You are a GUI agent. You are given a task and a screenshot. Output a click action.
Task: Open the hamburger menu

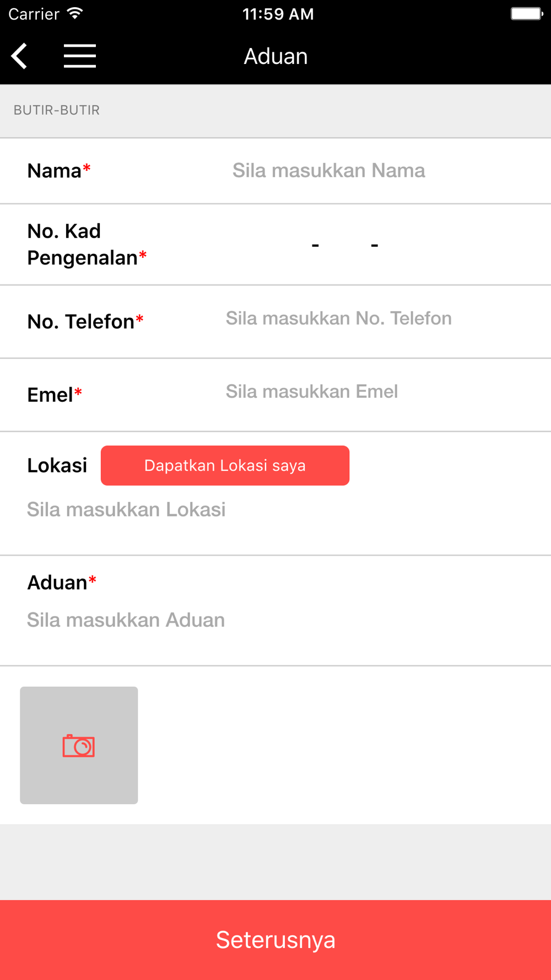80,56
